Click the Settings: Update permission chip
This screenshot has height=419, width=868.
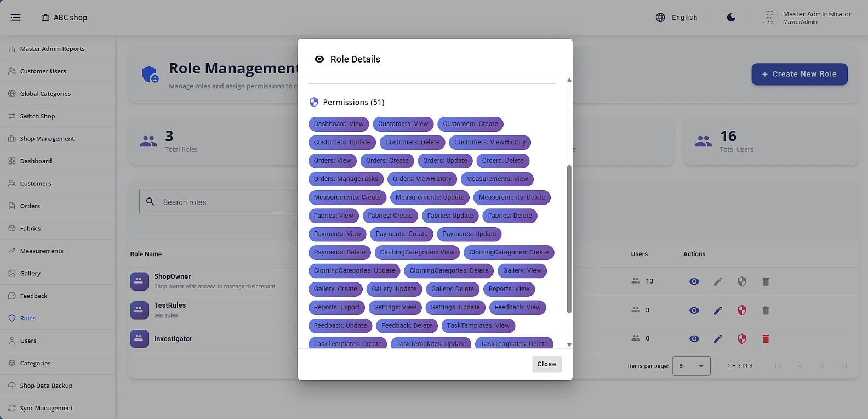coord(455,308)
